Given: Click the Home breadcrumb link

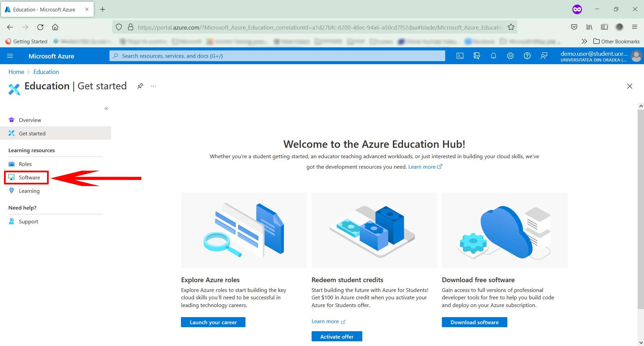Looking at the screenshot, I should pos(16,72).
